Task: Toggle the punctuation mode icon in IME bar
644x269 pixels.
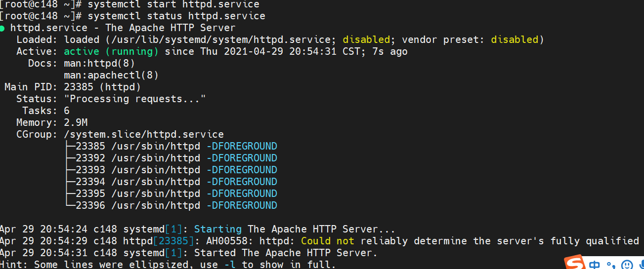Action: coord(611,265)
